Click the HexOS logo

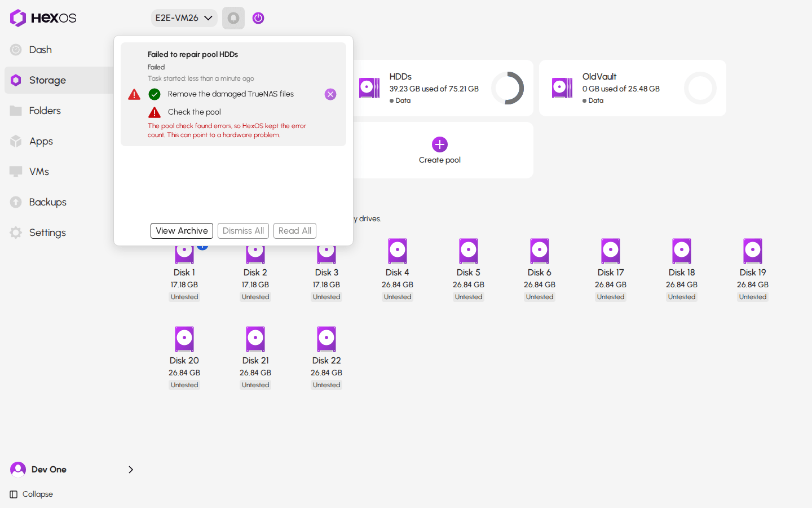(x=43, y=18)
